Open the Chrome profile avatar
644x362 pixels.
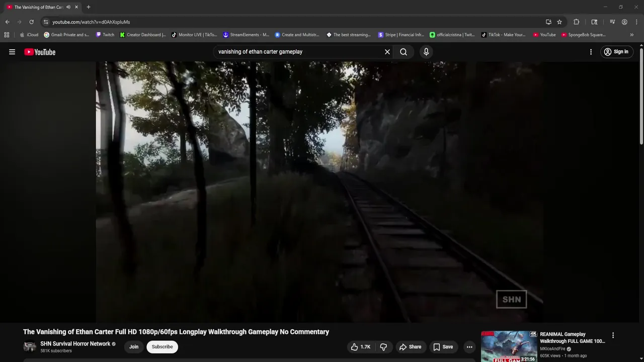pyautogui.click(x=624, y=22)
